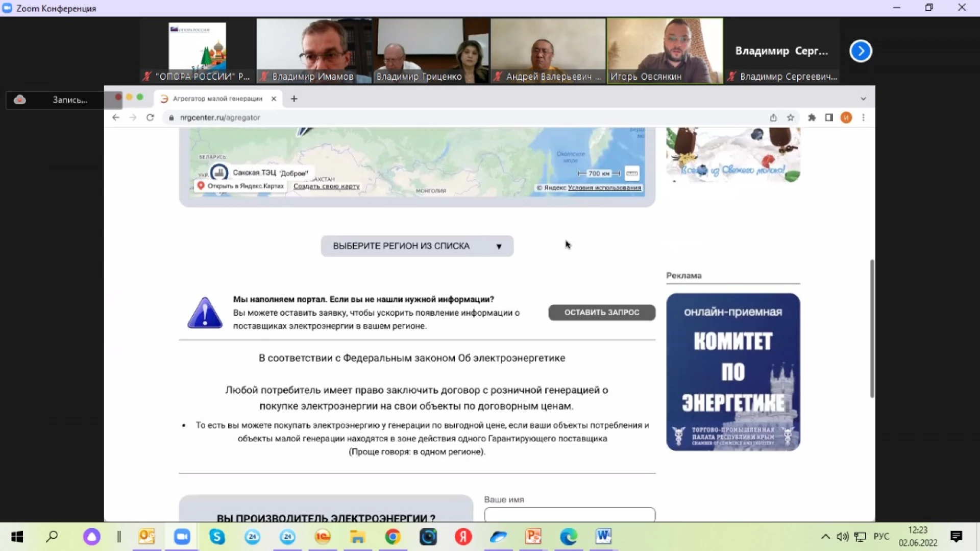
Task: Expand the 'Выберите регион из списка' dropdown
Action: coord(417,246)
